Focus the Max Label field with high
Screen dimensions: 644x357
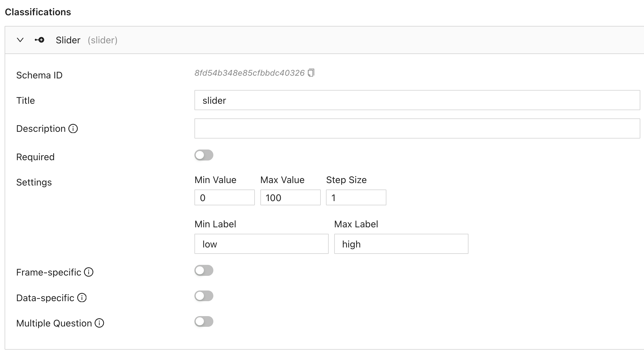point(401,244)
